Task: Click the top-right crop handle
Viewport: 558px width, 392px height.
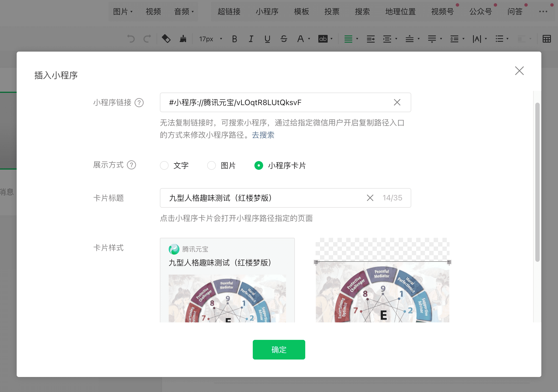Action: click(449, 262)
